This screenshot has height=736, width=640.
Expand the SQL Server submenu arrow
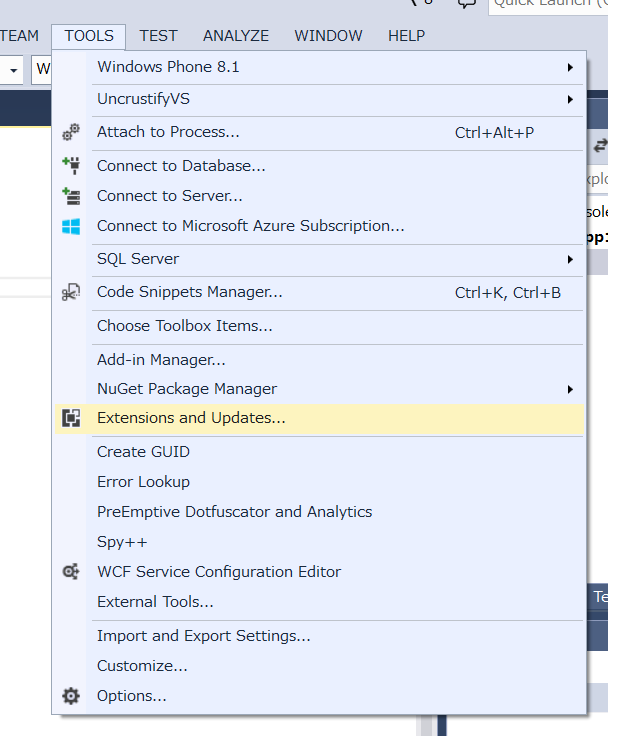[570, 259]
